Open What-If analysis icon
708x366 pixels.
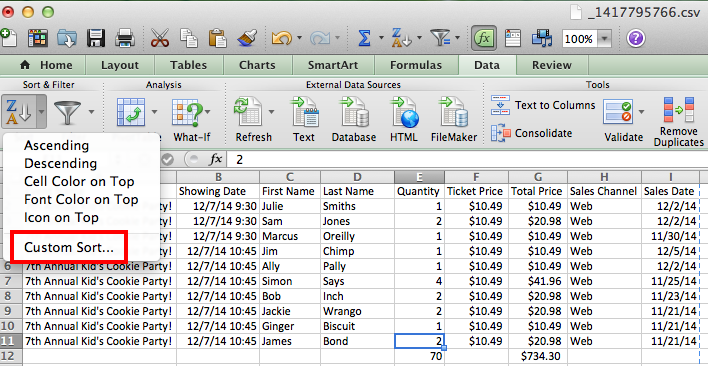coord(187,112)
